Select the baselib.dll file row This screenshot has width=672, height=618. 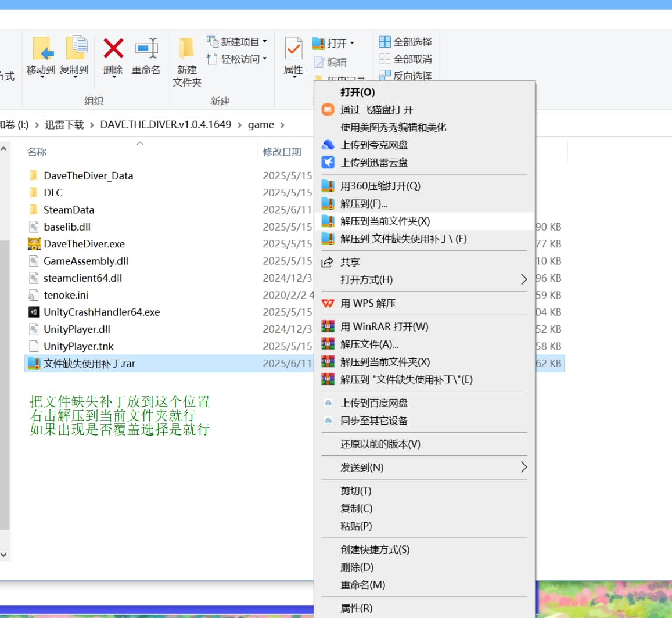[x=169, y=227]
